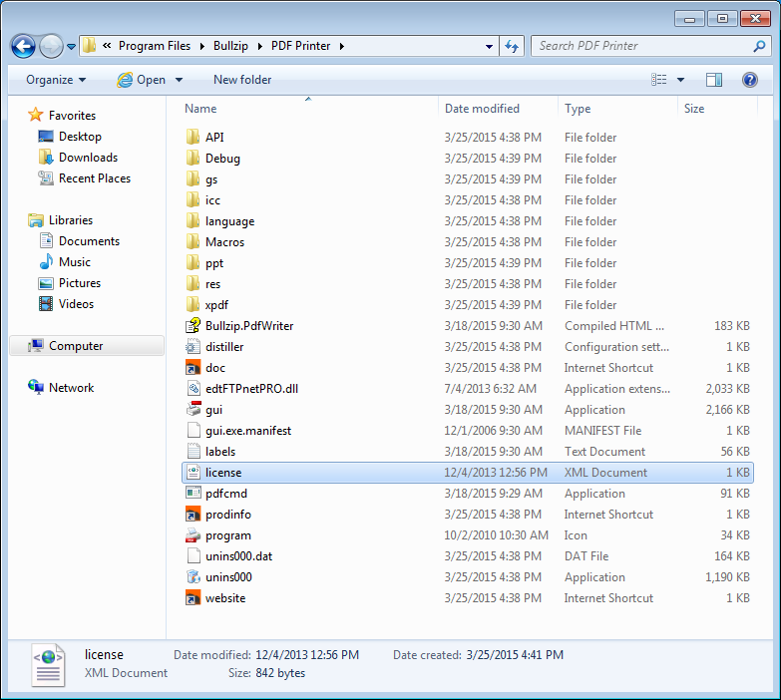781x700 pixels.
Task: Expand the arrow after Program Files breadcrumb
Action: 202,46
